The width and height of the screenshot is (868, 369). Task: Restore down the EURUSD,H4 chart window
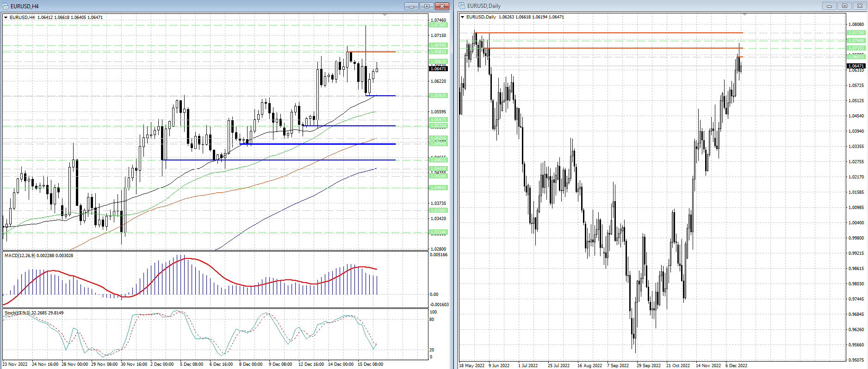[x=427, y=6]
